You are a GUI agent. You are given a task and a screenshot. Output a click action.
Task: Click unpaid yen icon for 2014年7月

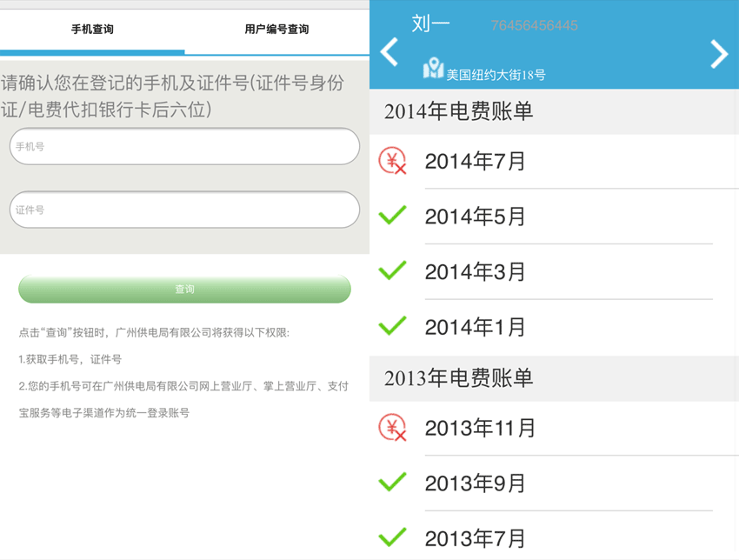(x=393, y=162)
